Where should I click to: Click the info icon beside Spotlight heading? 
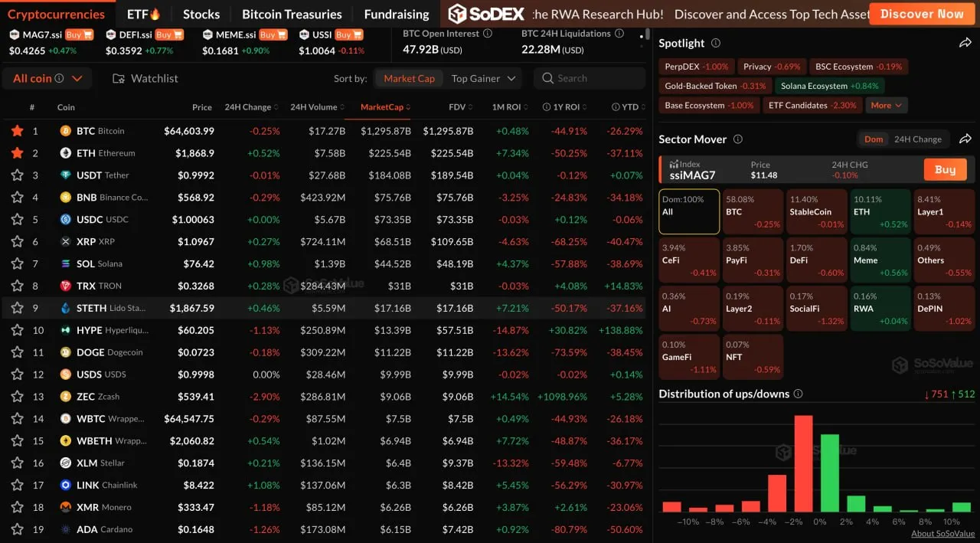click(x=716, y=44)
